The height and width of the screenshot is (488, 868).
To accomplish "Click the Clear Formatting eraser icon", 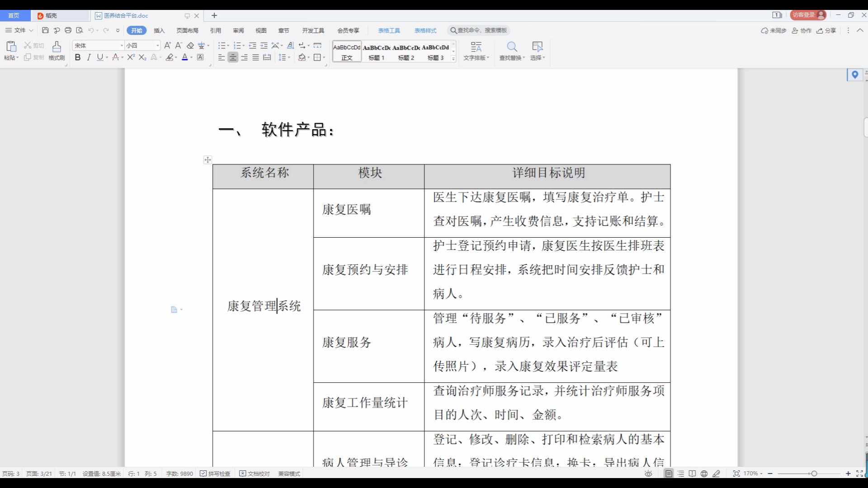I will pos(190,45).
